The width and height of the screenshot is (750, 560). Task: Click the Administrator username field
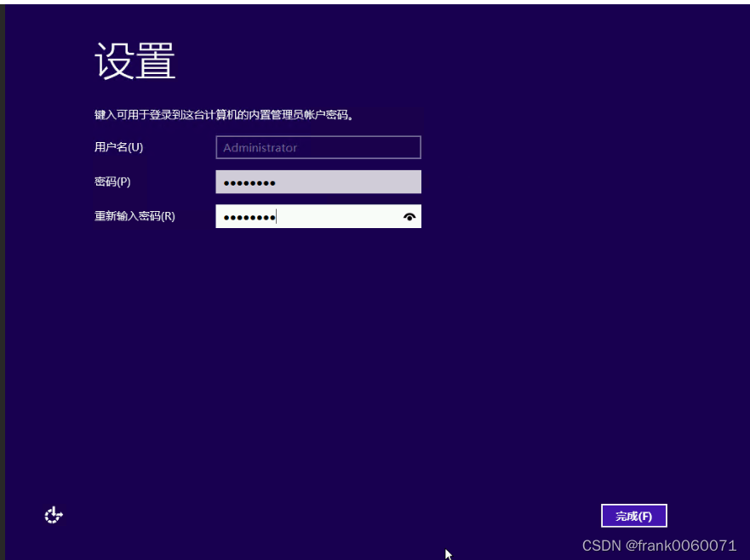pos(318,147)
